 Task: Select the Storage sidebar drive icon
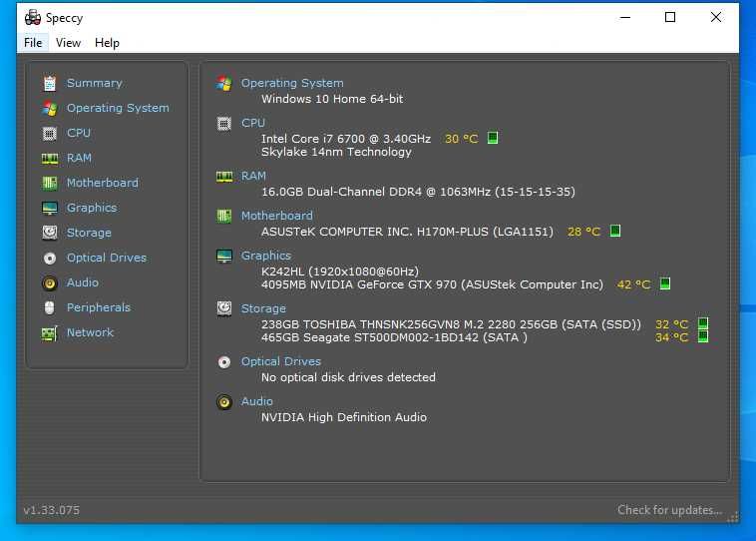coord(50,234)
